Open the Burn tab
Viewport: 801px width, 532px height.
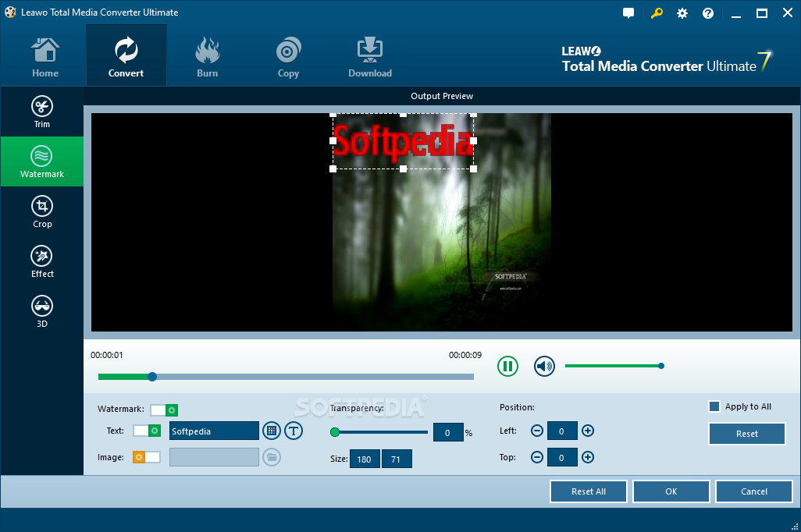pos(208,57)
